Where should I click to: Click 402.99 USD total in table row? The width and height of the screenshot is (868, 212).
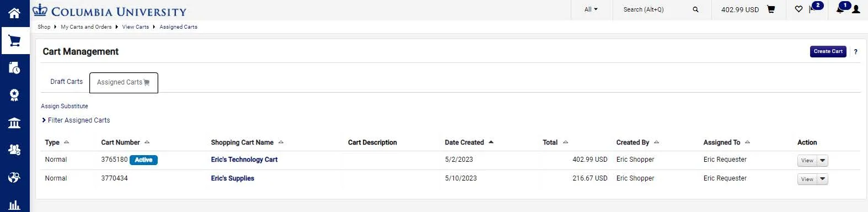pyautogui.click(x=590, y=160)
